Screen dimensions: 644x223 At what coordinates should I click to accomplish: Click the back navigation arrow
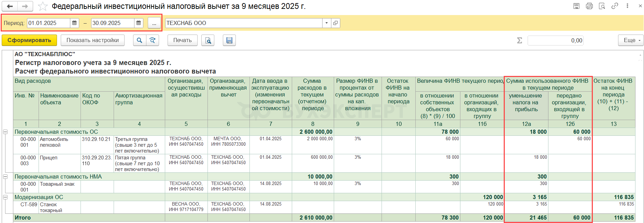point(10,6)
